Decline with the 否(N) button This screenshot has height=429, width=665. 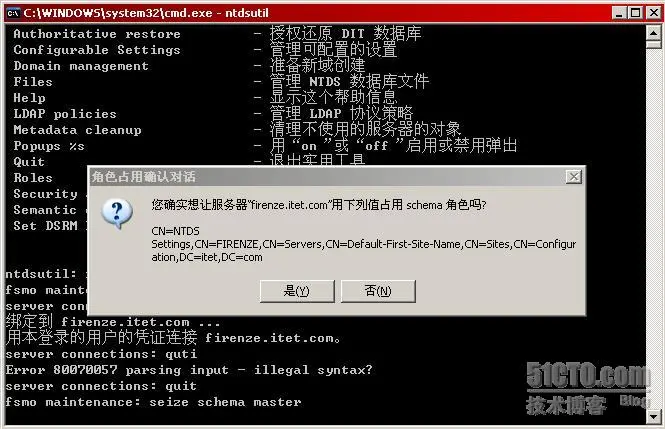[x=378, y=291]
